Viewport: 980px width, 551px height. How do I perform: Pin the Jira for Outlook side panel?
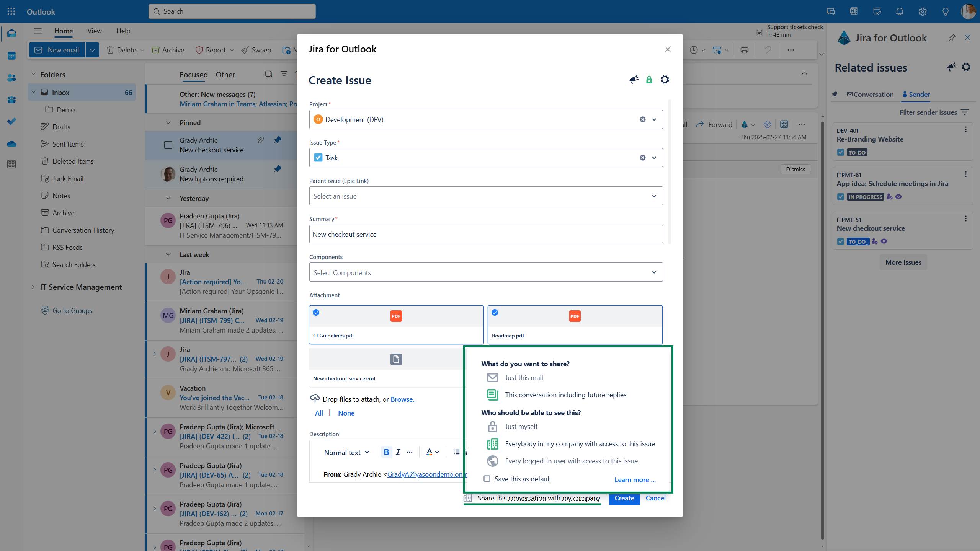point(952,37)
